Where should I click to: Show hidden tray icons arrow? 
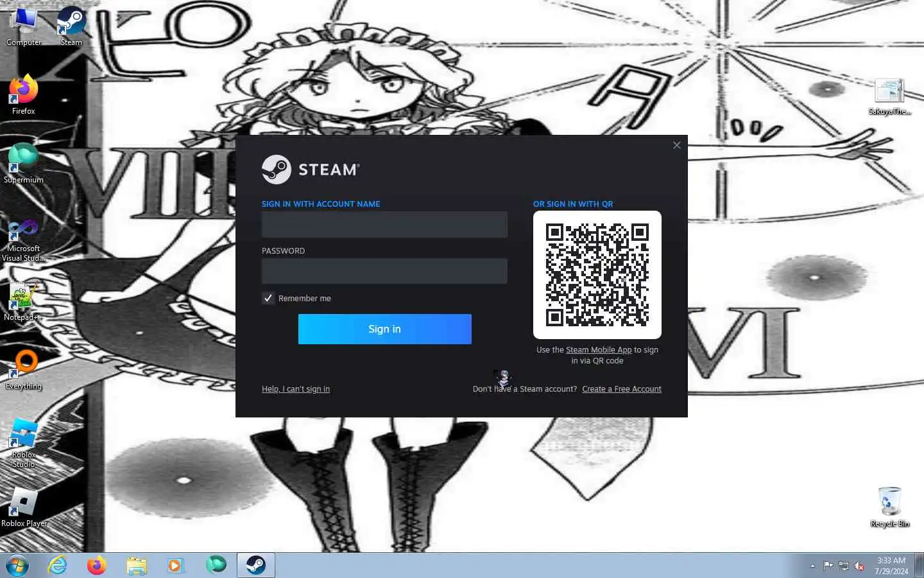[812, 566]
